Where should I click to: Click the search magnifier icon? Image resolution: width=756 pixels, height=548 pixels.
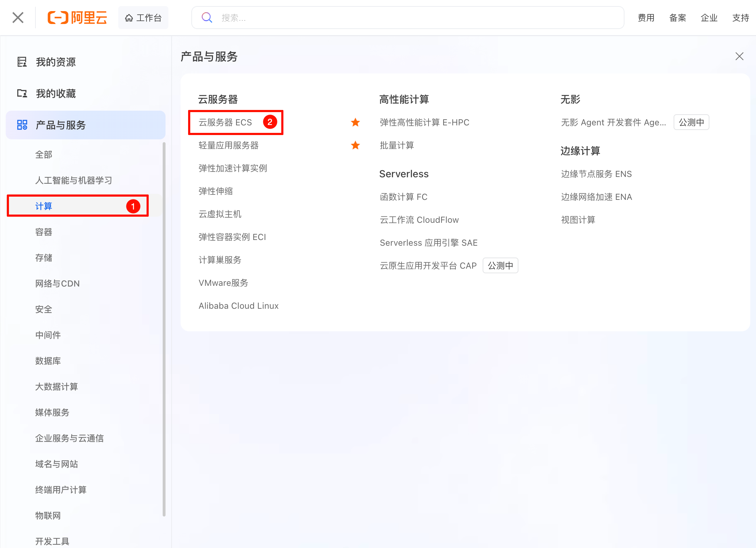[x=207, y=18]
